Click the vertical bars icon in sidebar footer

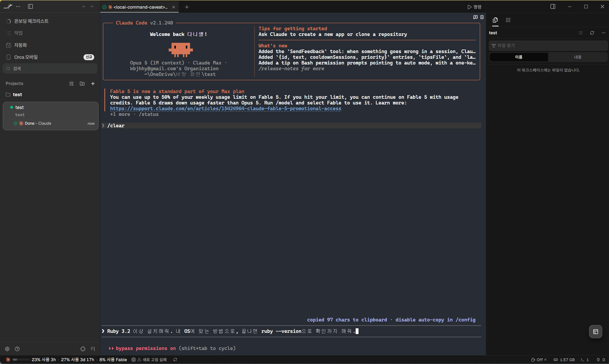[x=93, y=349]
